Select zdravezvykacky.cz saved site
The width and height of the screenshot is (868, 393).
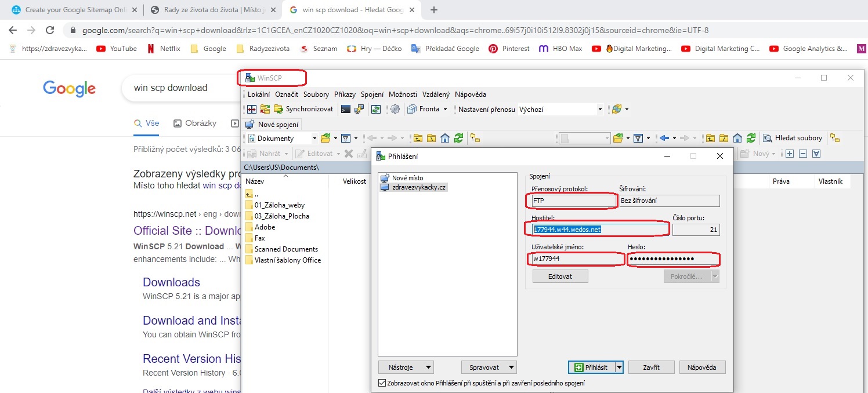pyautogui.click(x=414, y=187)
